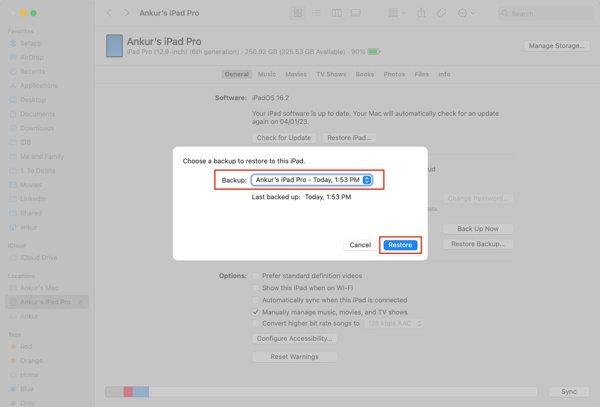Switch to icon view in toolbar
Image resolution: width=600 pixels, height=407 pixels.
coord(297,13)
